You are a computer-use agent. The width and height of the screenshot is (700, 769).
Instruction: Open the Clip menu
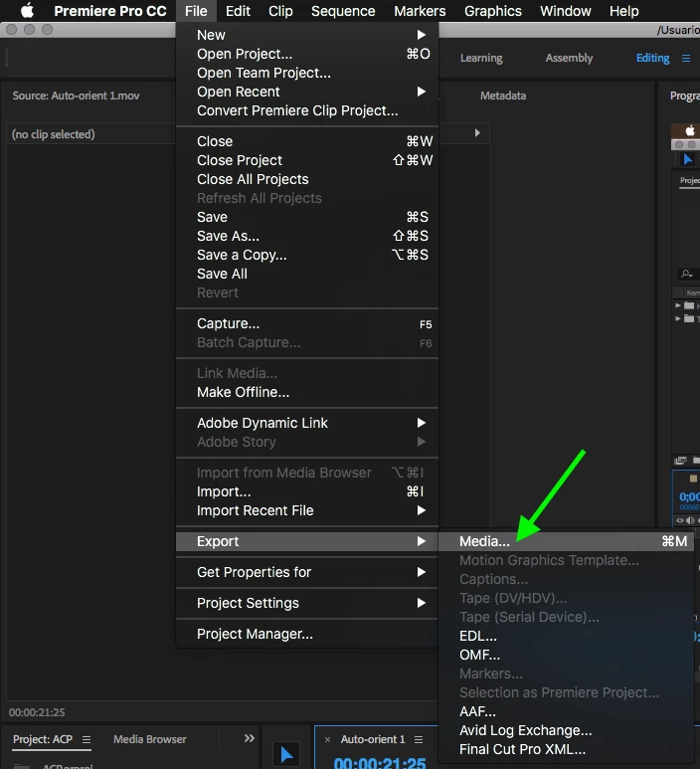[280, 11]
